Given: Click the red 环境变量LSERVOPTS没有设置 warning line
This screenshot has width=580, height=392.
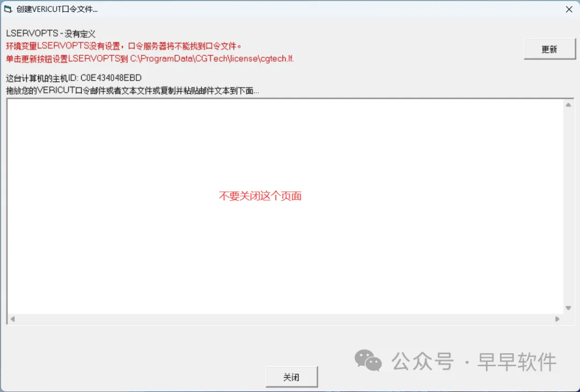Looking at the screenshot, I should [x=124, y=46].
